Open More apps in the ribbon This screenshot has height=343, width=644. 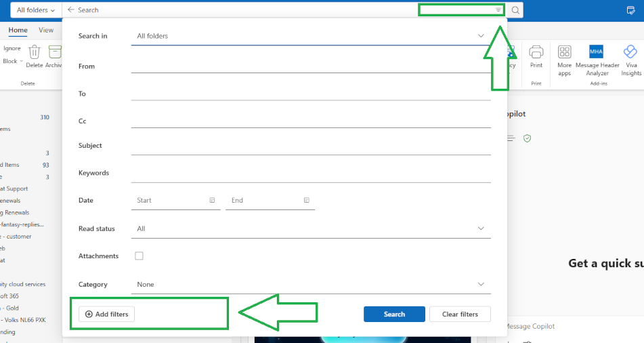564,53
